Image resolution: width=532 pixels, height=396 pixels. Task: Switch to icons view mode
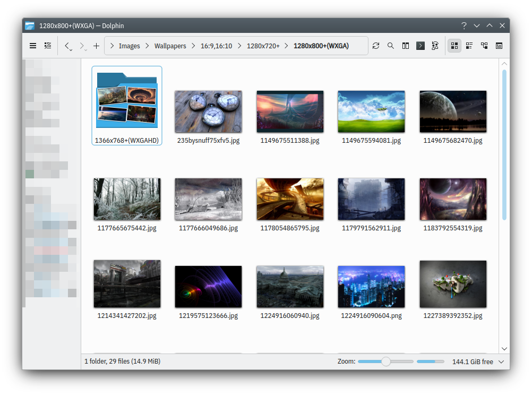tap(454, 46)
